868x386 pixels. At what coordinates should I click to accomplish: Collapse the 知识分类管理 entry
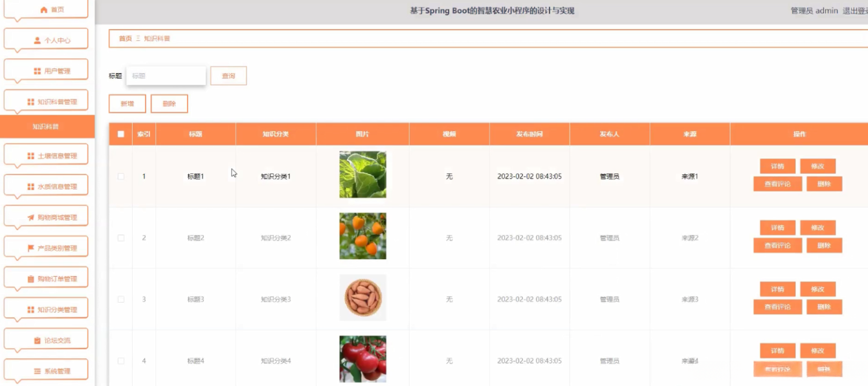pyautogui.click(x=45, y=308)
